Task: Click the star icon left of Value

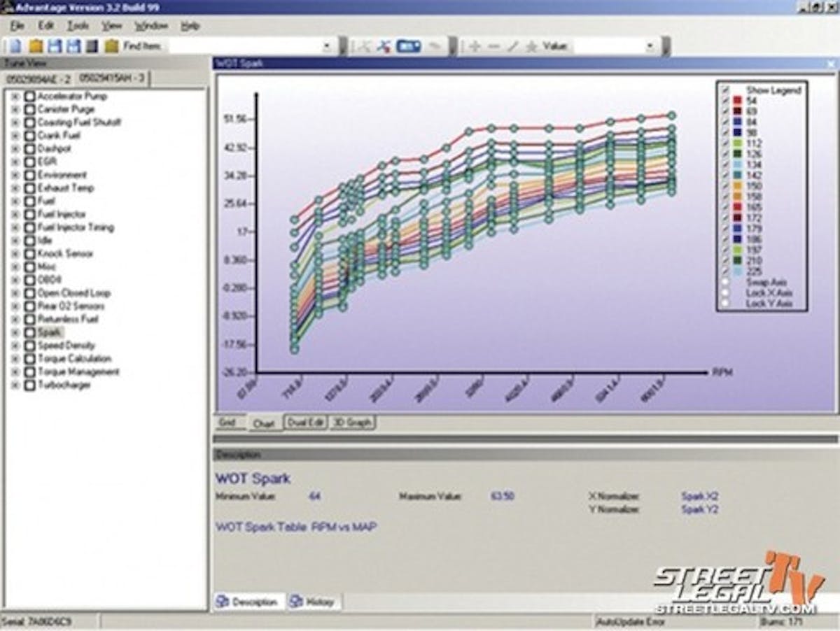Action: pyautogui.click(x=531, y=46)
